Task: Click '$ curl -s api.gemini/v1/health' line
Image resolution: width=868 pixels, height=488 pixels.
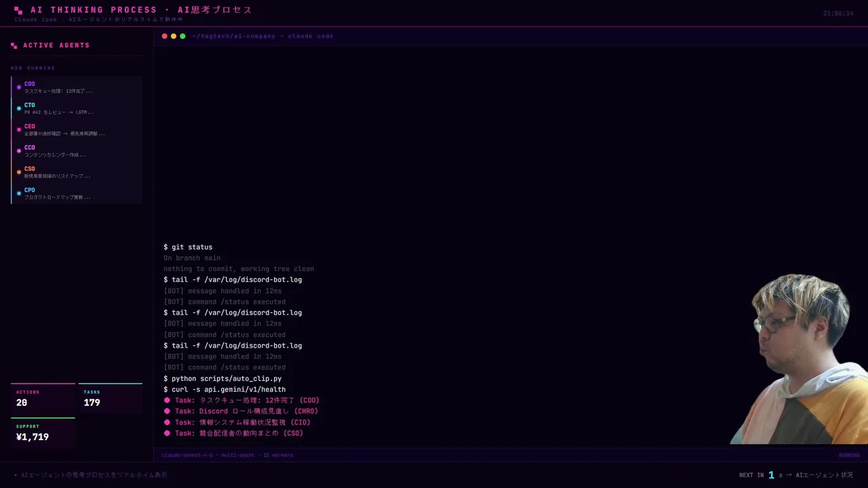Action: click(x=224, y=390)
